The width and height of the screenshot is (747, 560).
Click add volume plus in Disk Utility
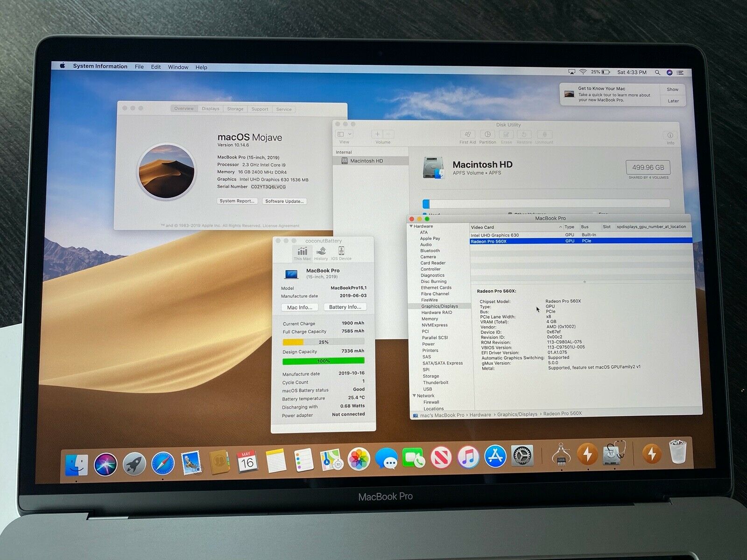(x=377, y=134)
